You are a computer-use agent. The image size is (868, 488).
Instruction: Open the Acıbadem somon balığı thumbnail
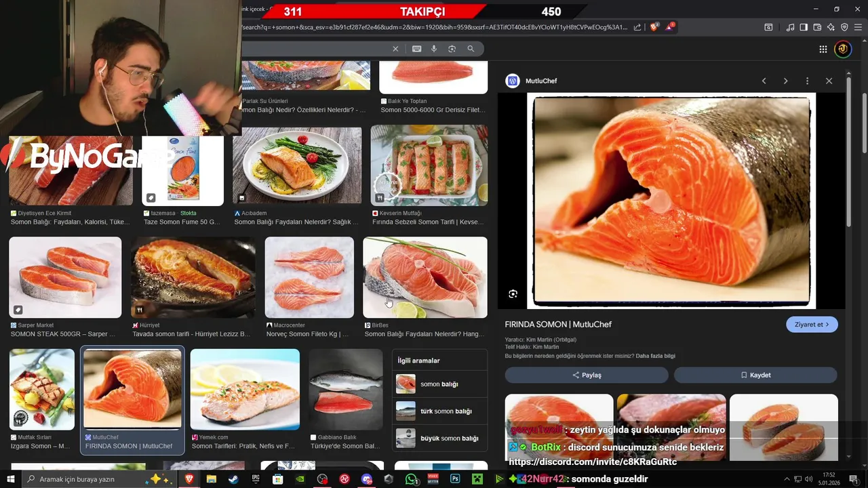point(297,165)
